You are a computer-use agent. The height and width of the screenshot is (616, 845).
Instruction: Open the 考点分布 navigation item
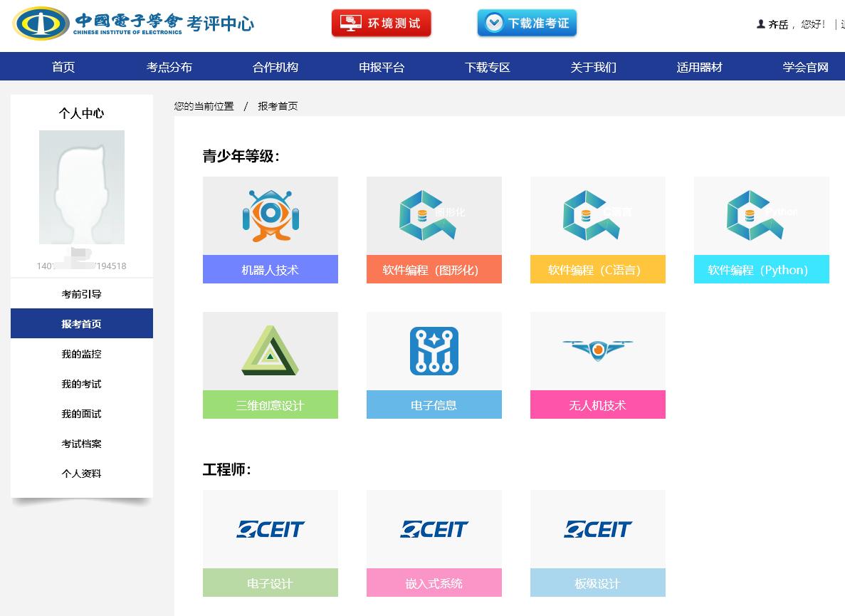168,66
